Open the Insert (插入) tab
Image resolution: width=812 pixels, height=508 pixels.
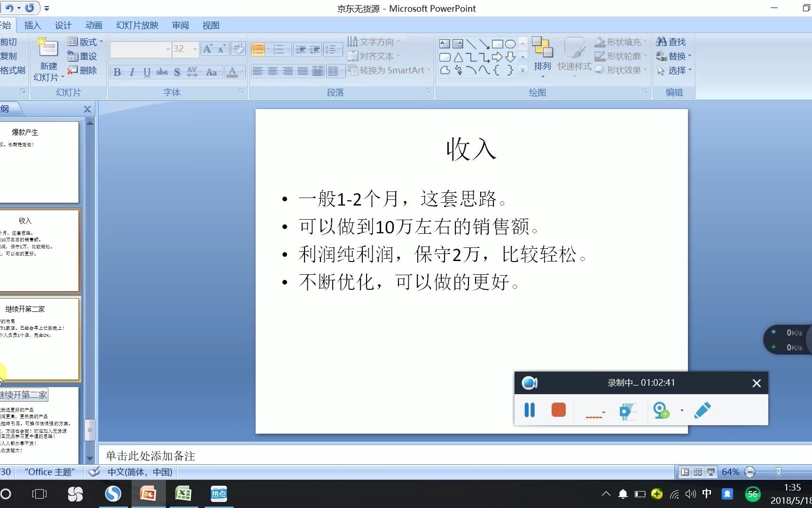[x=32, y=25]
